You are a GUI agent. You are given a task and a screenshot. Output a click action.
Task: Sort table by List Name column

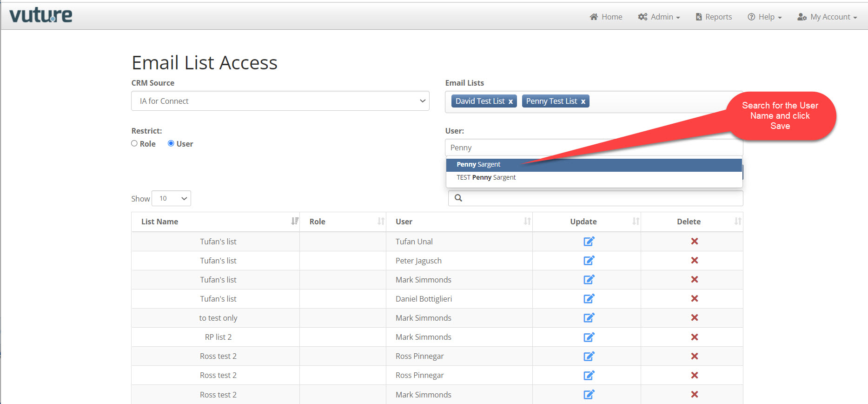[215, 222]
